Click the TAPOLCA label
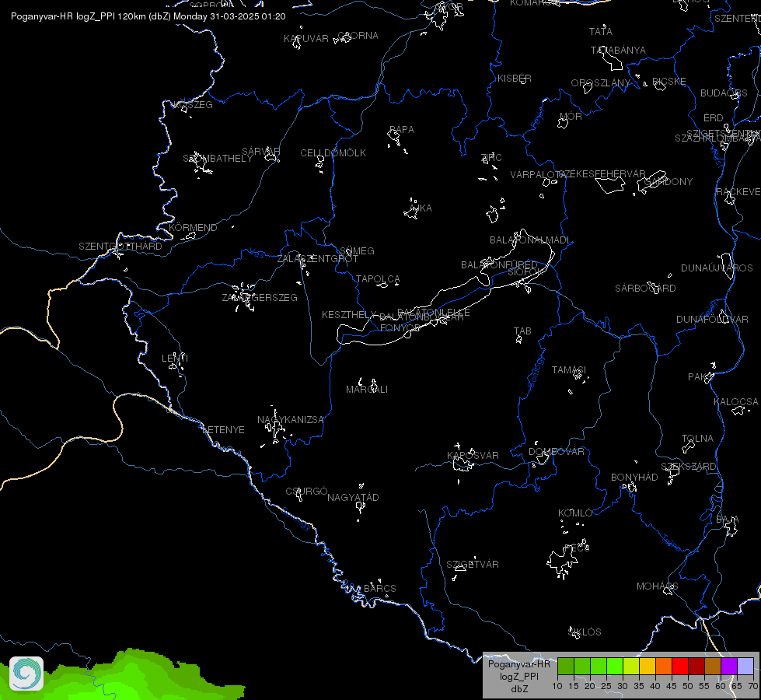761x700 pixels. 378,279
